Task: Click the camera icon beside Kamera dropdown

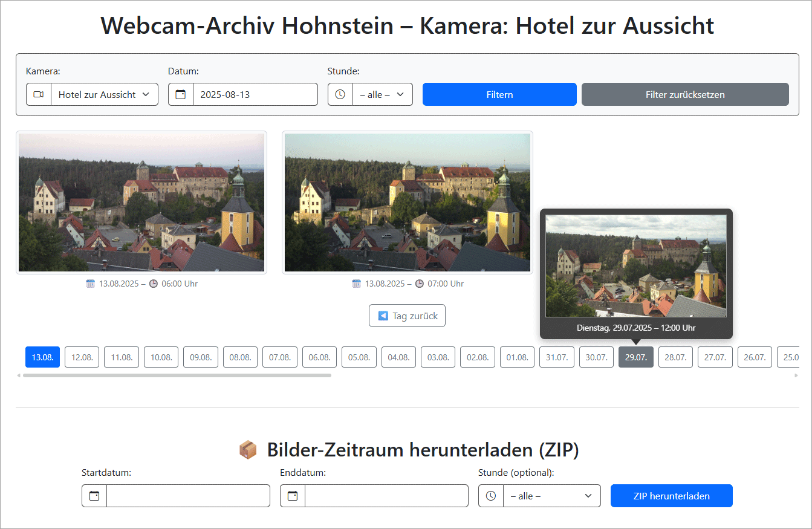Action: (39, 94)
